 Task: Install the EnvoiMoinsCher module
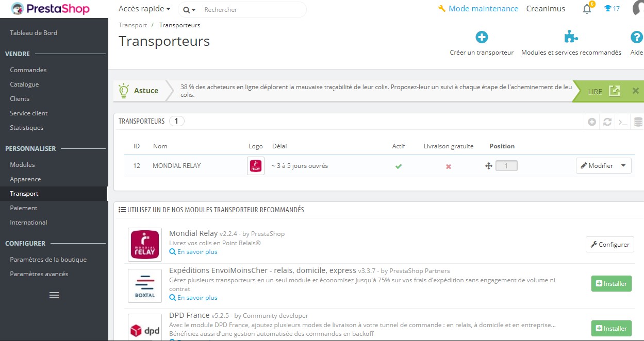(x=612, y=283)
